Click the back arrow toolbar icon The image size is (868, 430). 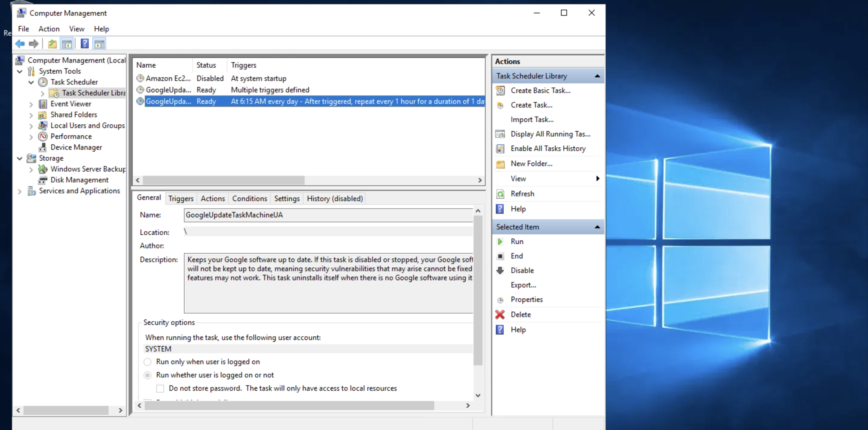click(20, 43)
